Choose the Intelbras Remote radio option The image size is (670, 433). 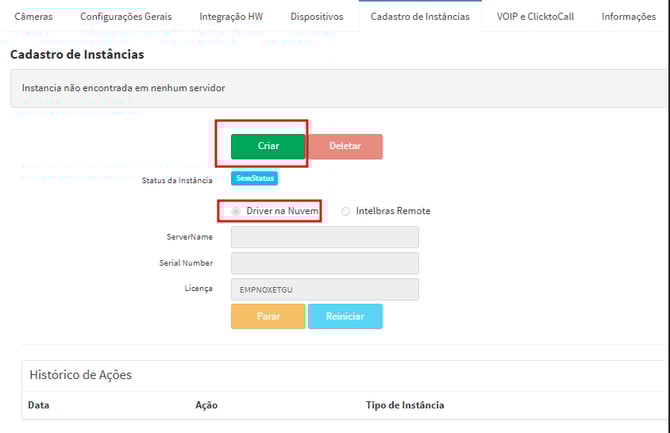click(x=346, y=211)
